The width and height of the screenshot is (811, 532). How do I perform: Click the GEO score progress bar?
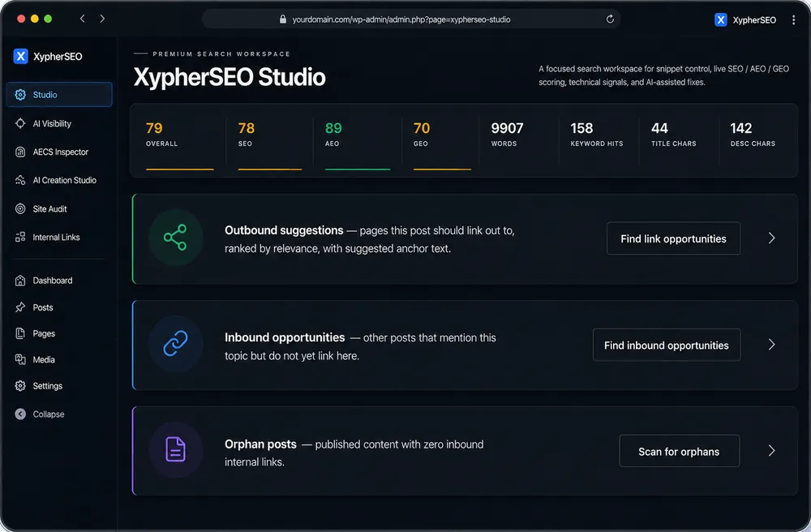[x=442, y=169]
